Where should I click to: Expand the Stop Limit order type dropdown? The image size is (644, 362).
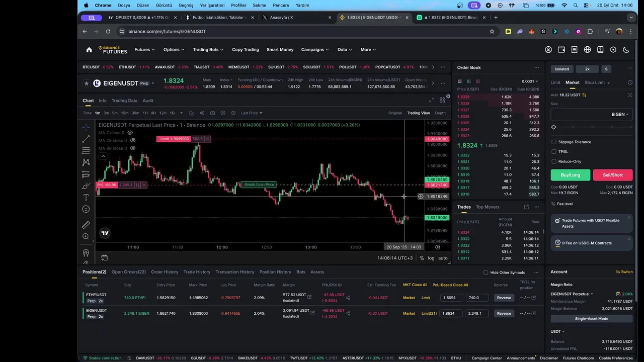click(x=597, y=82)
